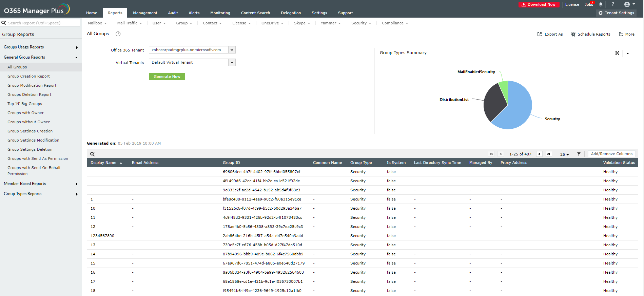644x296 pixels.
Task: Open the Delegation tab
Action: point(291,13)
